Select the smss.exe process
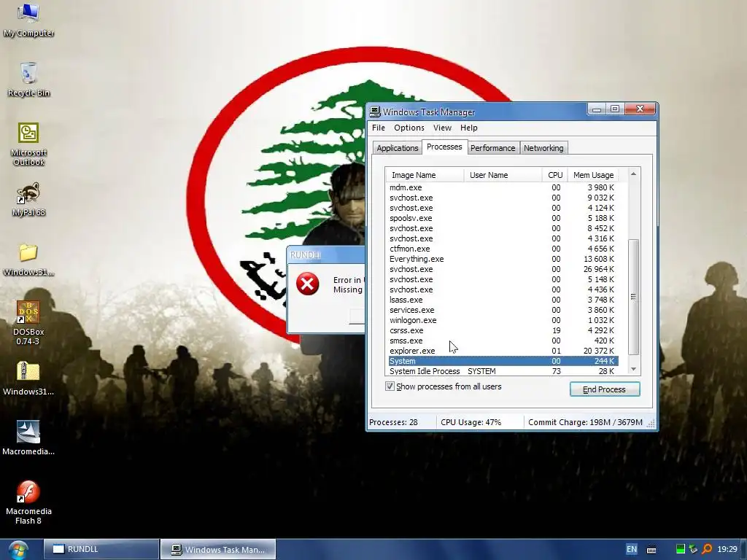Viewport: 747px width, 560px height. (x=503, y=341)
